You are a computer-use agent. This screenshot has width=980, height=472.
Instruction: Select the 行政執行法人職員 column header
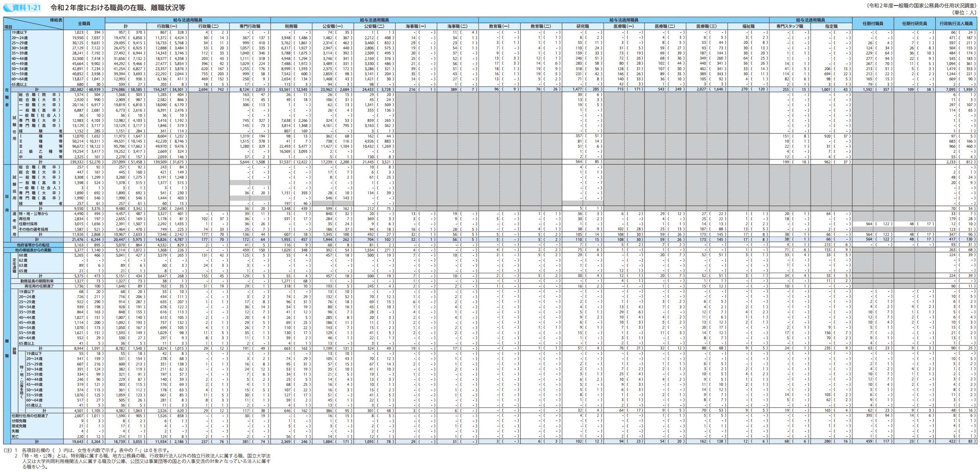[956, 24]
